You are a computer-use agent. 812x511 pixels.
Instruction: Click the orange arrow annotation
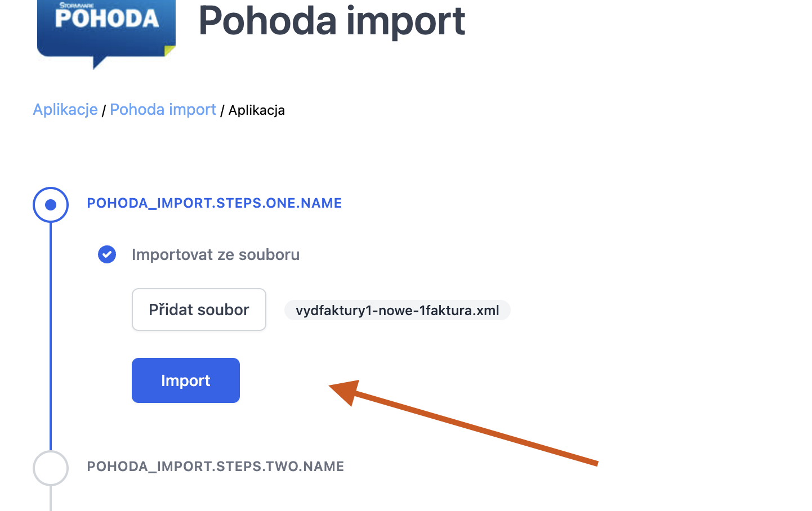tap(462, 423)
